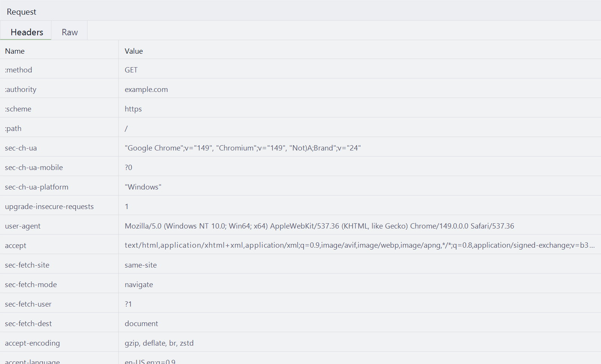Click the Request panel title
Screen dimensions: 601x364
[21, 12]
